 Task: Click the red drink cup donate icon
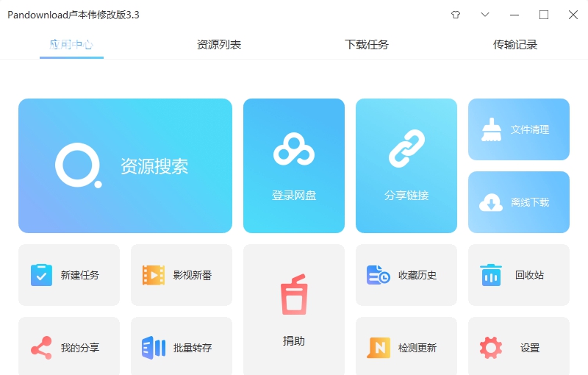[295, 294]
